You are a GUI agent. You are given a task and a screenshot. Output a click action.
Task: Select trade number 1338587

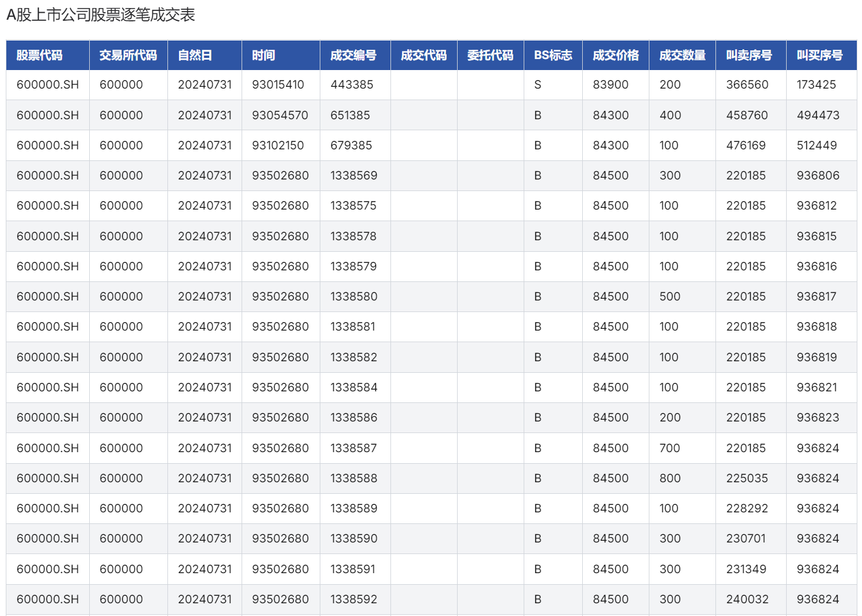(353, 448)
